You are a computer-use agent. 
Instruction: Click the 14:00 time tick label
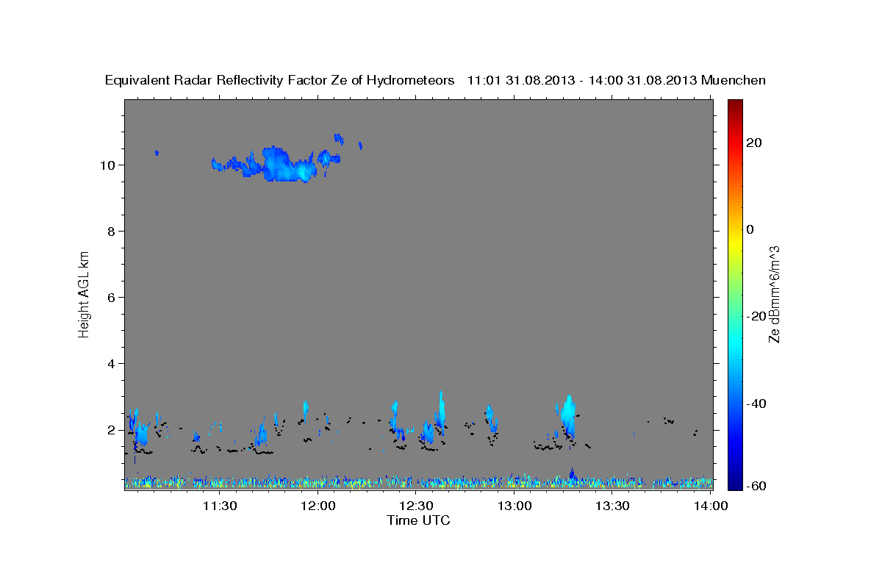[711, 506]
